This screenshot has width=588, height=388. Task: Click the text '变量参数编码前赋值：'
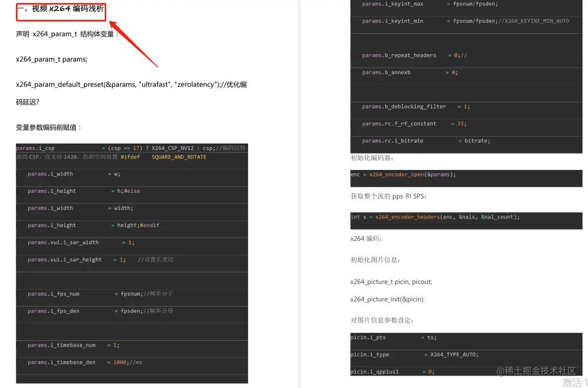tap(49, 127)
